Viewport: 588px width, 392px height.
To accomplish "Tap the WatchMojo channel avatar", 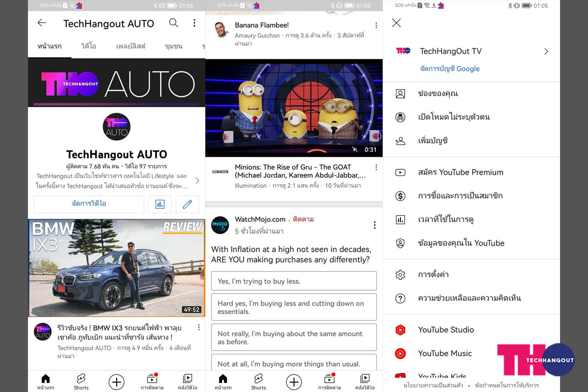I will coord(220,225).
